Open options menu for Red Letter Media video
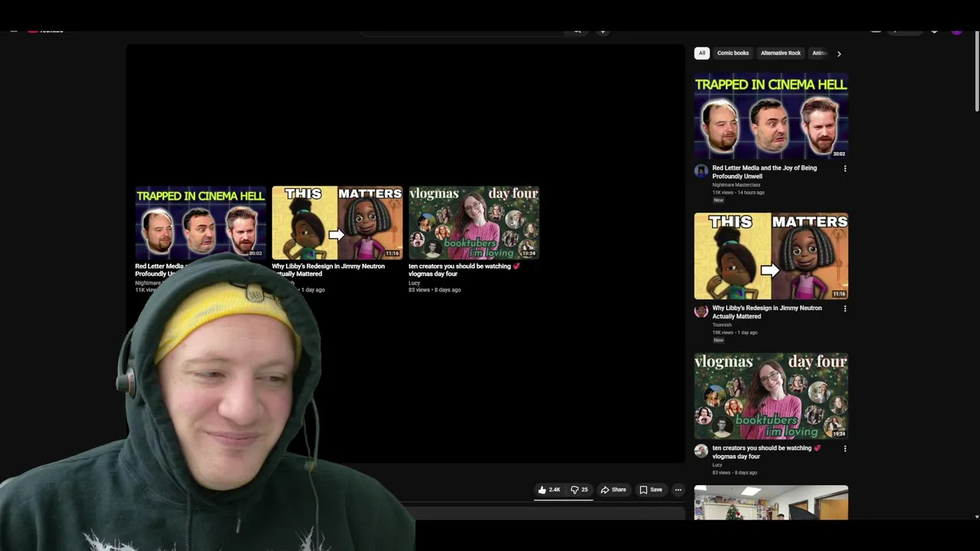 (x=844, y=168)
